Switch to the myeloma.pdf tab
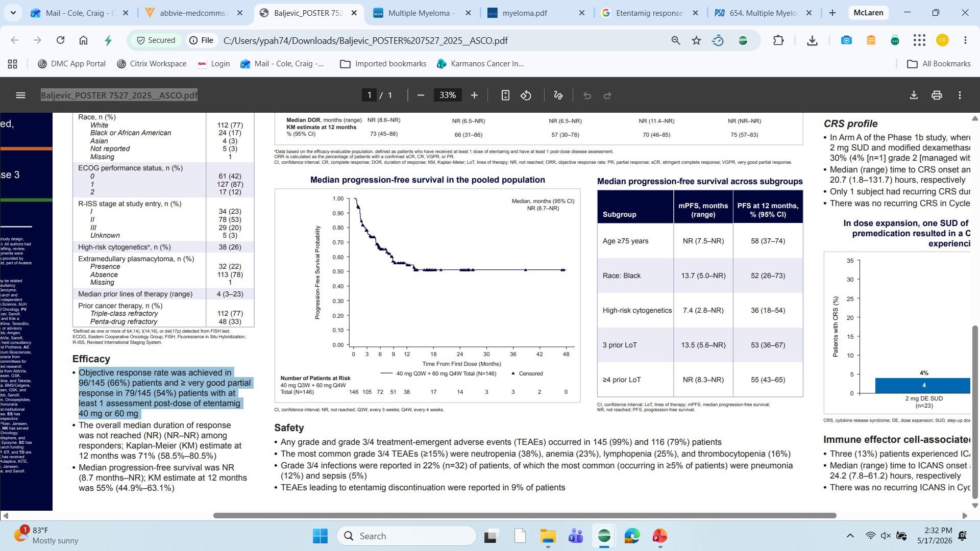 point(536,13)
